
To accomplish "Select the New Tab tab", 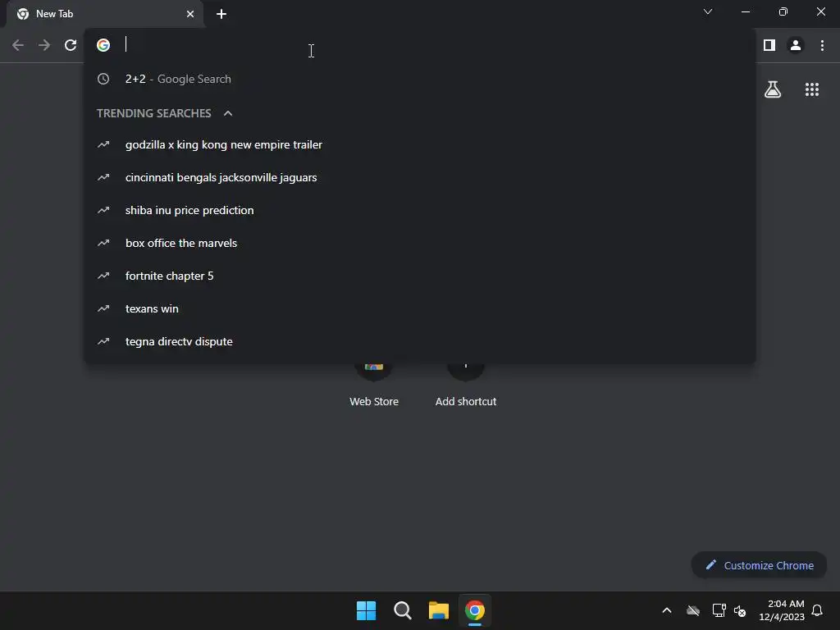I will 105,14.
